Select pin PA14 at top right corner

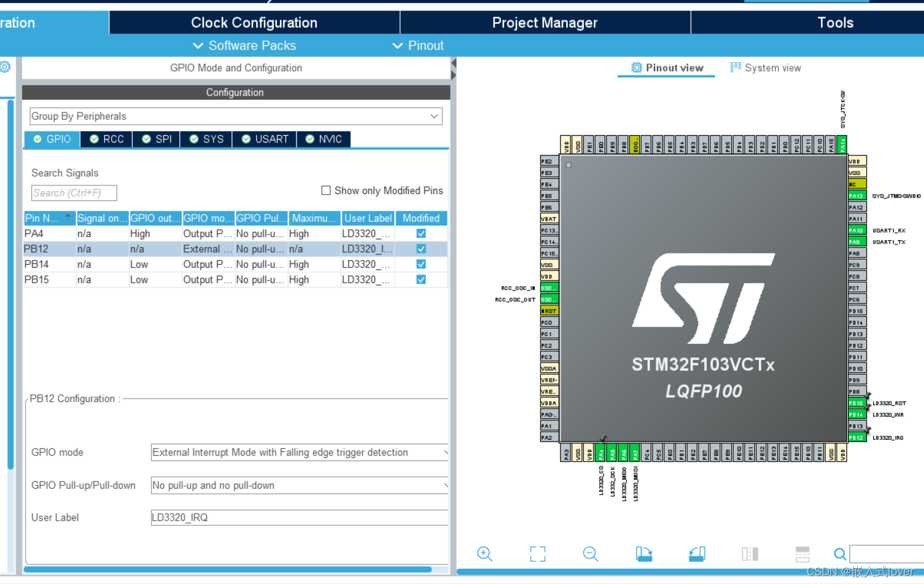(842, 145)
